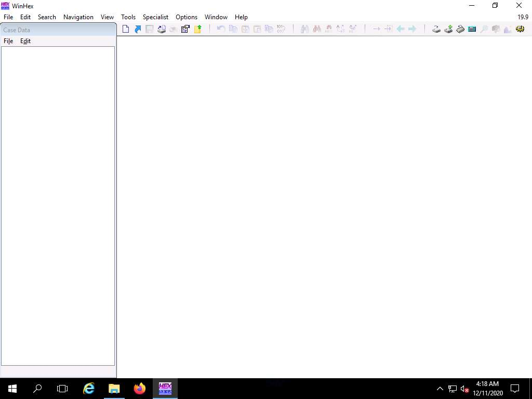Open the Help menu

241,17
